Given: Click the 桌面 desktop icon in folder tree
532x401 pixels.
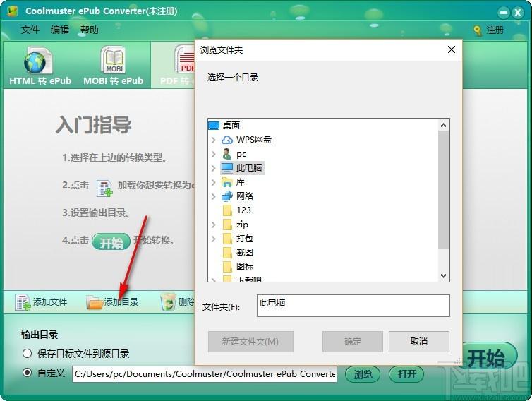Looking at the screenshot, I should tap(214, 126).
